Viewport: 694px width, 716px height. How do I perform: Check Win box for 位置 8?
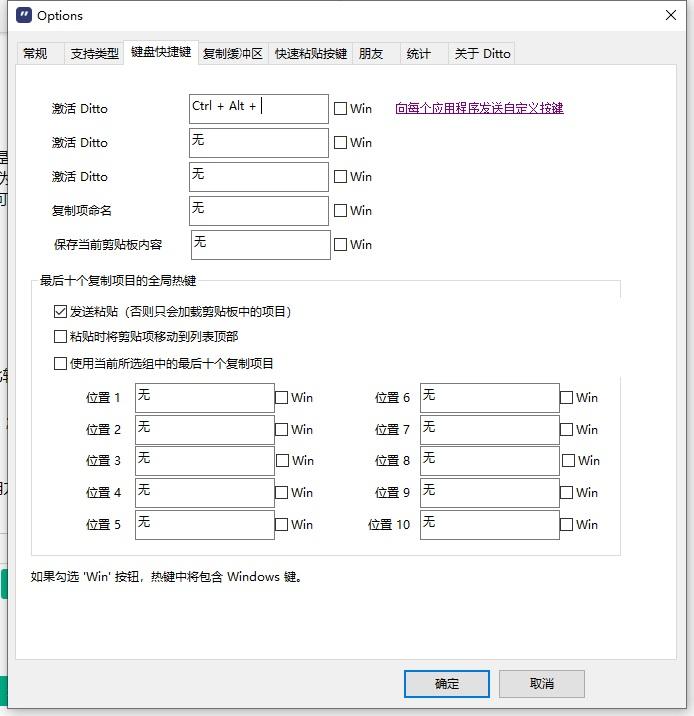click(x=581, y=460)
